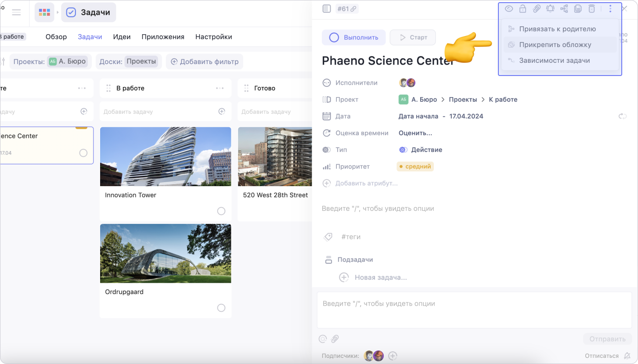Open the 520 West 28th Street cover image
This screenshot has width=638, height=364.
pyautogui.click(x=275, y=157)
